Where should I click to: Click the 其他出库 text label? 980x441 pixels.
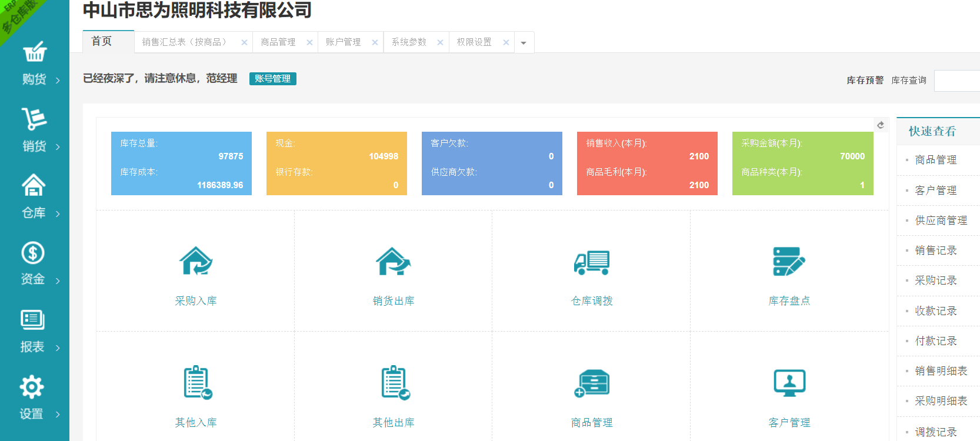click(394, 423)
